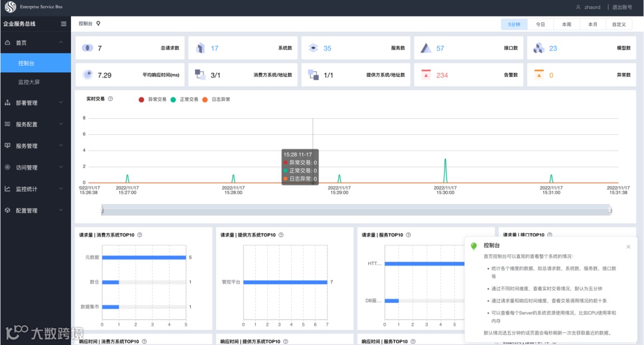Close the 控制台 help popup
Screen dimensions: 644x345
[x=628, y=247]
